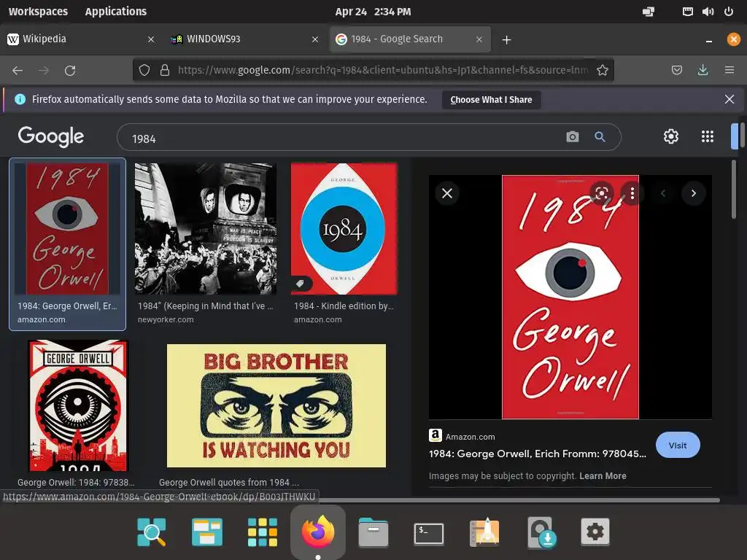This screenshot has height=560, width=747.
Task: Click the Google search magnifier button
Action: 600,137
